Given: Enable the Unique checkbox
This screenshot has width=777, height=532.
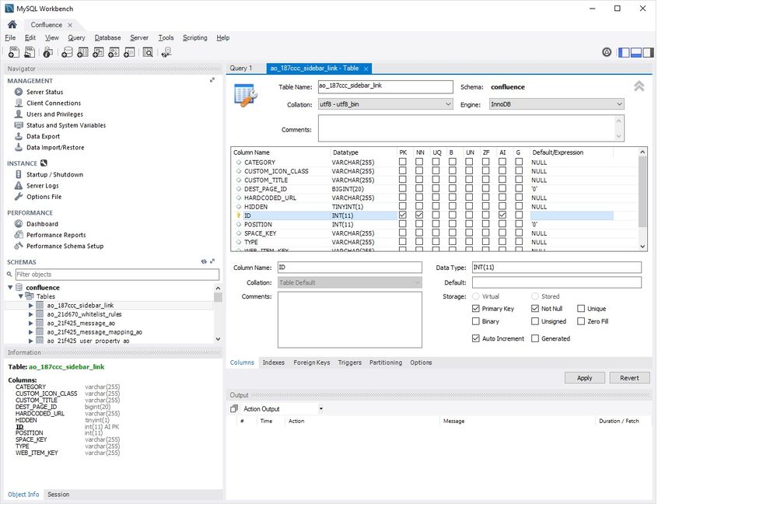Looking at the screenshot, I should 581,309.
